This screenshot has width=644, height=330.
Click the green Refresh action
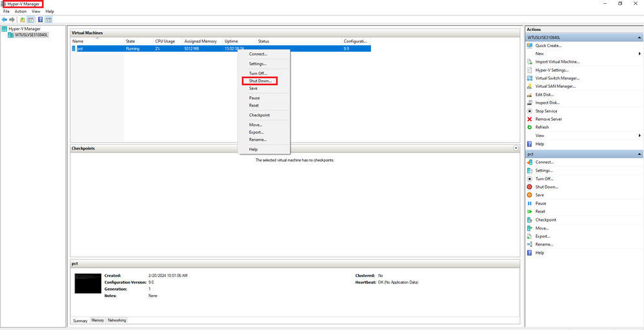tap(542, 127)
